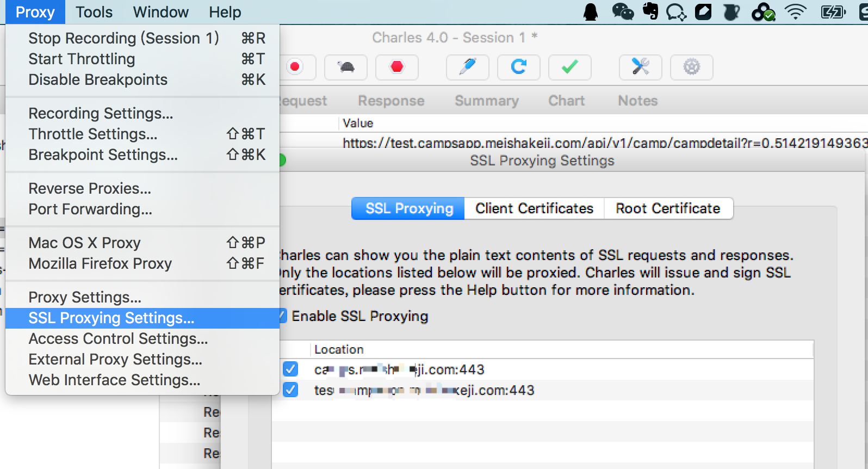This screenshot has width=868, height=469.
Task: Open the Chart tab
Action: (x=567, y=101)
